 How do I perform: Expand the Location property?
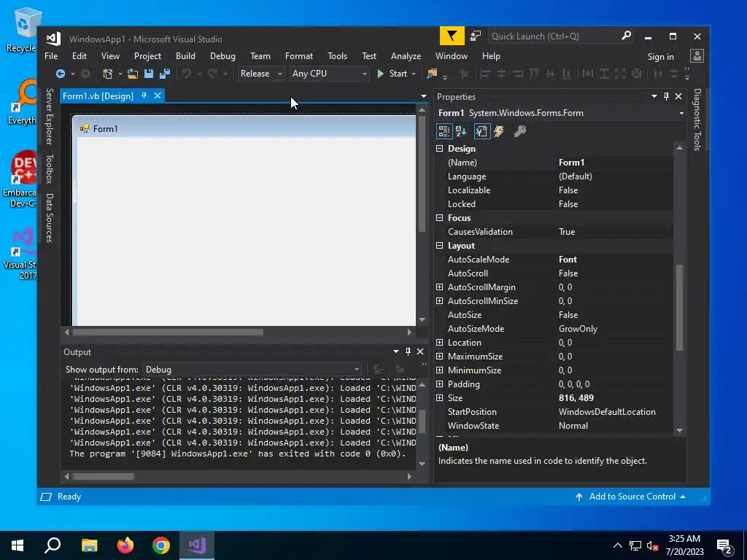click(439, 343)
